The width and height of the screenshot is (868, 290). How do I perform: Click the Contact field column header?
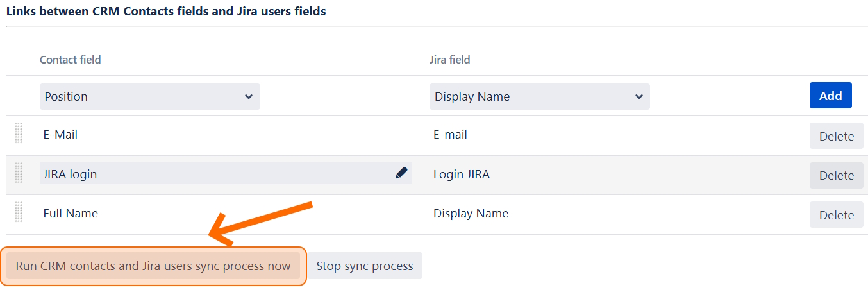pyautogui.click(x=71, y=60)
